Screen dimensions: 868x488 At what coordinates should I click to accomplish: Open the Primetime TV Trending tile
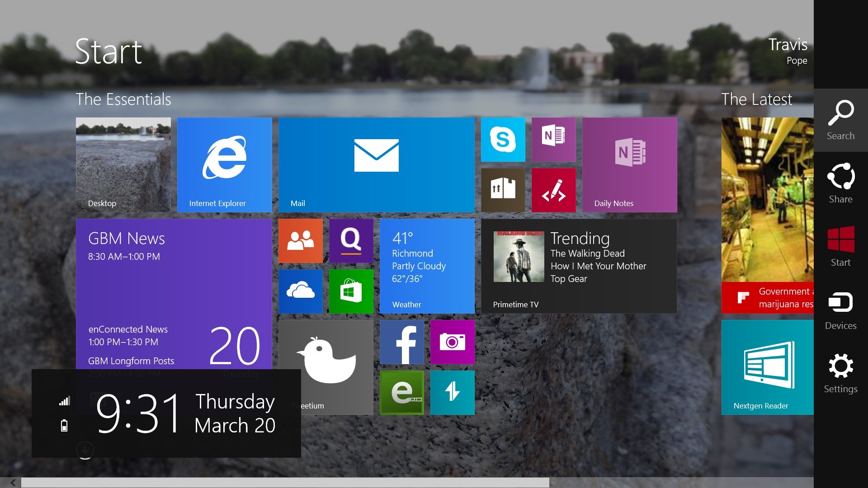579,266
